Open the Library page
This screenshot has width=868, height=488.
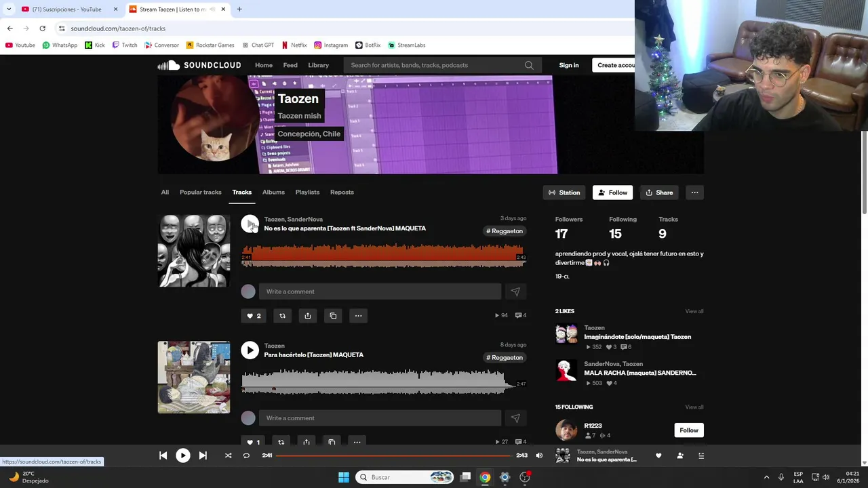pos(318,65)
